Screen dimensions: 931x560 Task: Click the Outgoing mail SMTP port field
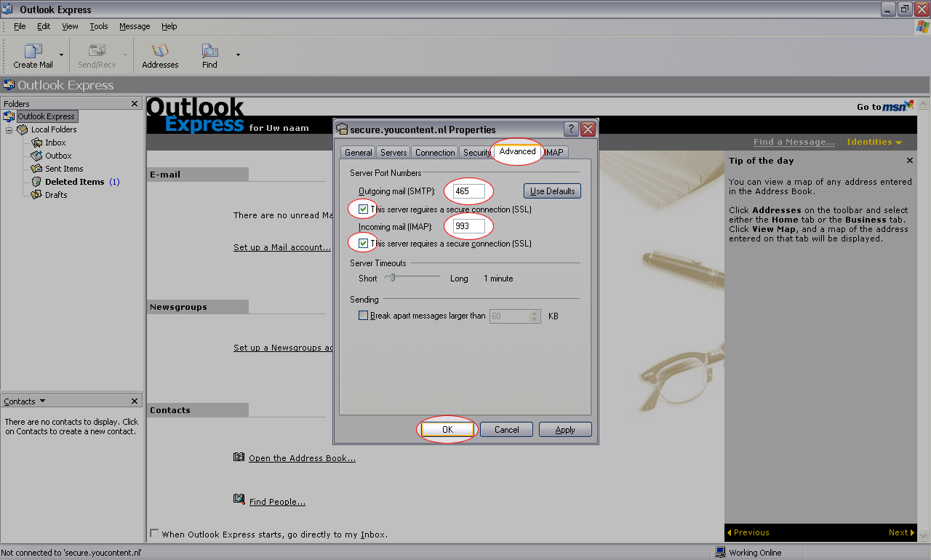coord(468,191)
